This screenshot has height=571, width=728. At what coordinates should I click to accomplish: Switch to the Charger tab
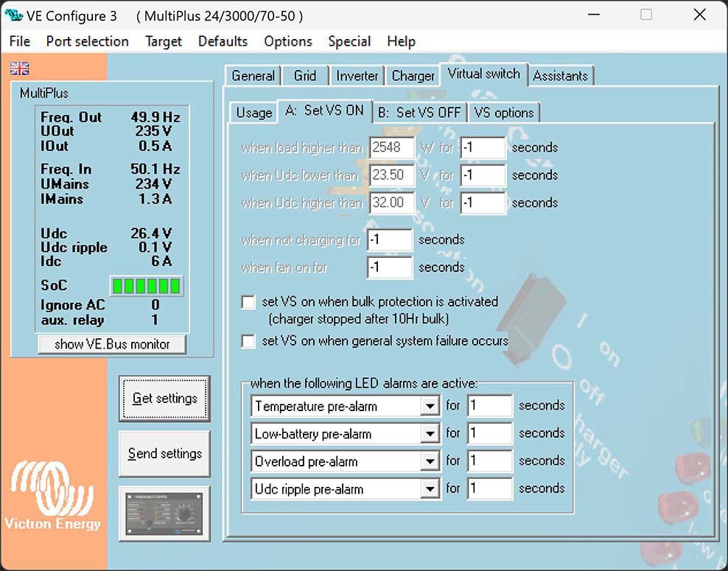point(413,76)
